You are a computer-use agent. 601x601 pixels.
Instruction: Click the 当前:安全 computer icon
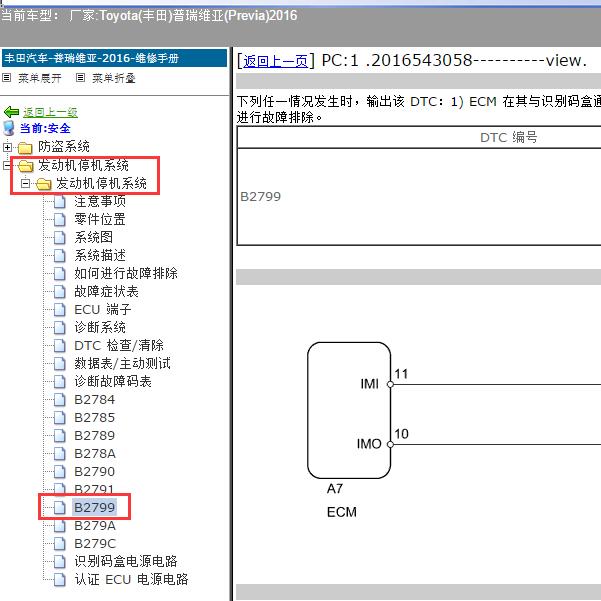(8, 128)
